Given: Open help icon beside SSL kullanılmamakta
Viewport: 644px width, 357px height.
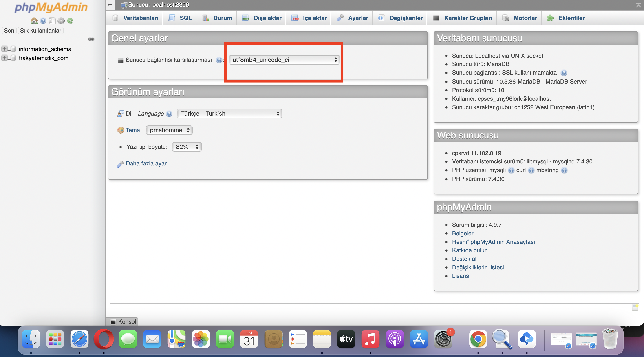Looking at the screenshot, I should coord(564,73).
